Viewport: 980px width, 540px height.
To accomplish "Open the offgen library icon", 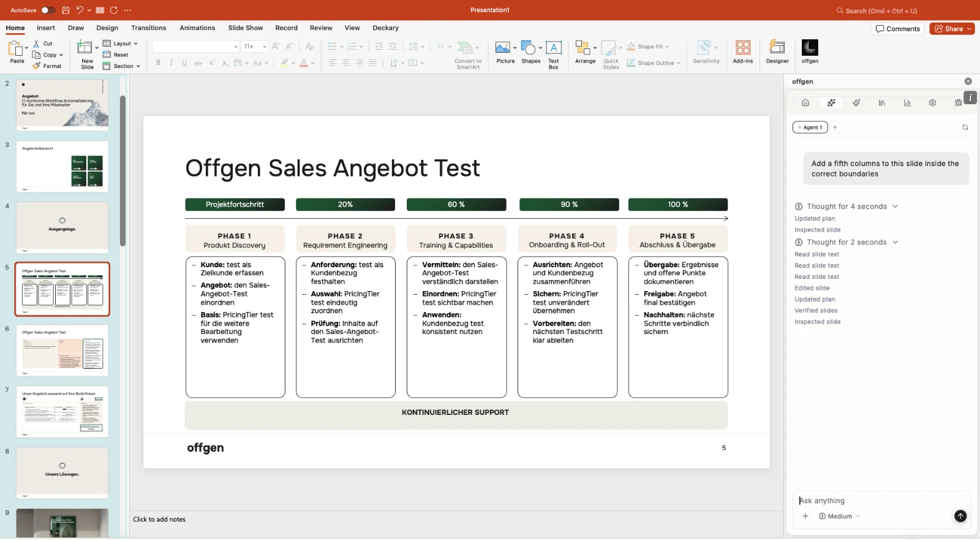I will pyautogui.click(x=882, y=103).
